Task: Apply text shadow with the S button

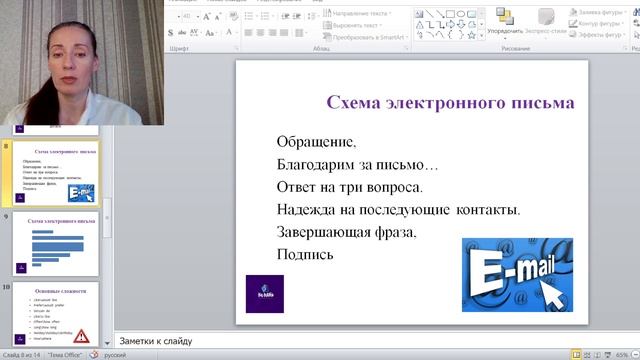Action: (x=171, y=33)
